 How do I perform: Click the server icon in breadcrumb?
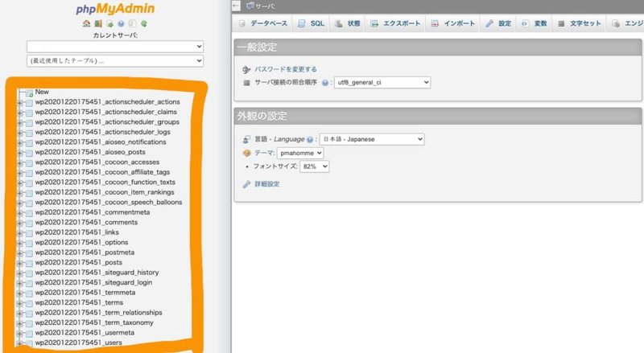click(250, 6)
